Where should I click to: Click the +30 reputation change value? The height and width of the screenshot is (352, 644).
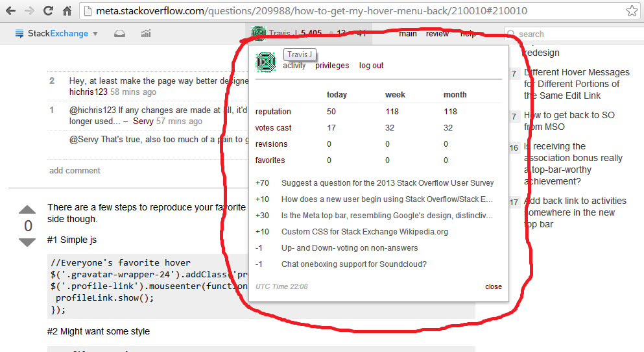(x=262, y=216)
